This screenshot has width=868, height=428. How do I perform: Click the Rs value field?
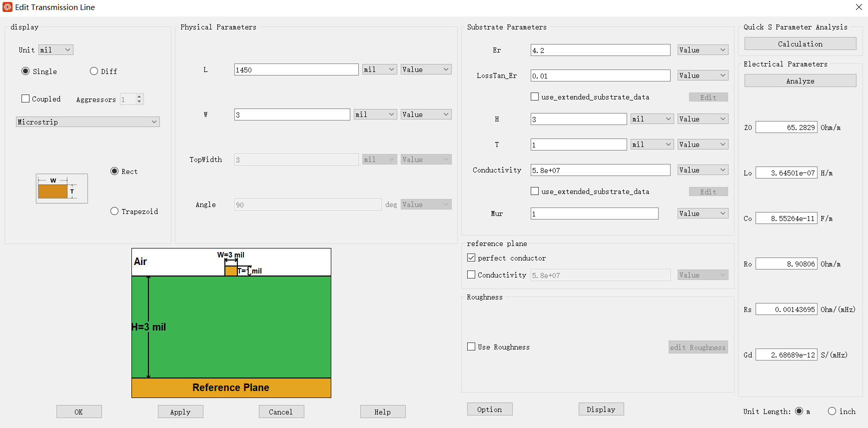(787, 309)
